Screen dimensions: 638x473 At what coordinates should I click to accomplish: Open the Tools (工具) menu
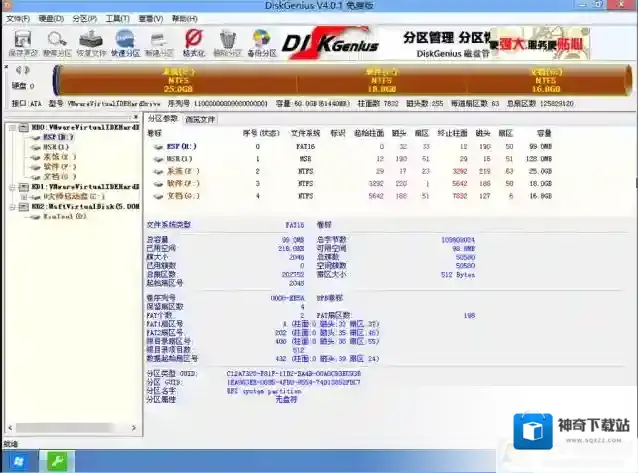(117, 18)
